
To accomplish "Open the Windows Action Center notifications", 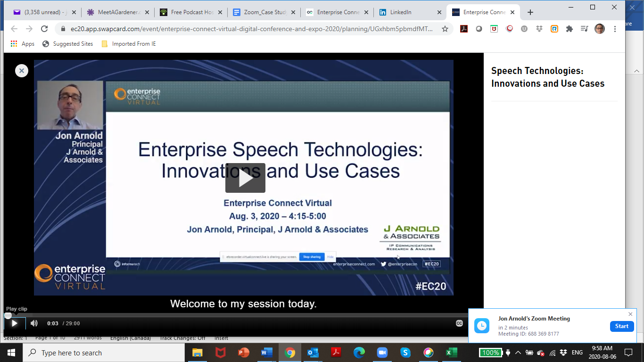I will pos(628,353).
